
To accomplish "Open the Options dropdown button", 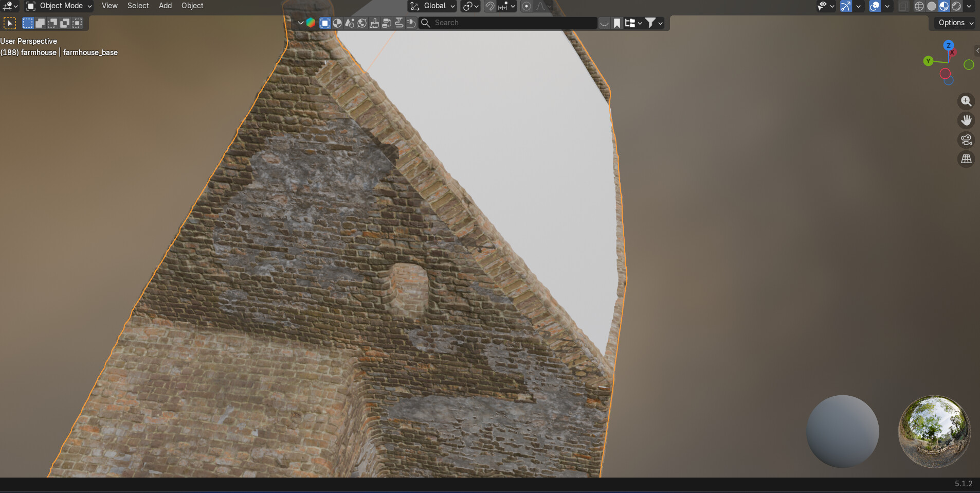I will pyautogui.click(x=956, y=23).
